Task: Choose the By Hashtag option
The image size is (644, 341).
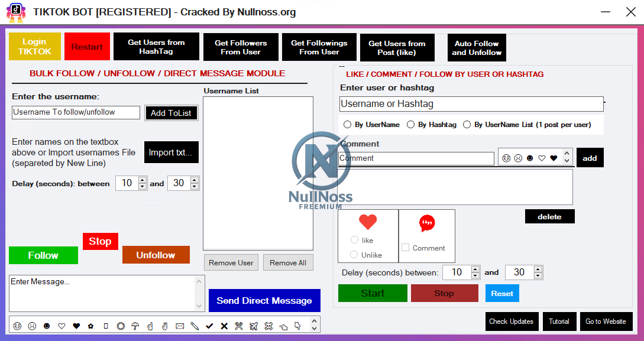Action: click(412, 124)
